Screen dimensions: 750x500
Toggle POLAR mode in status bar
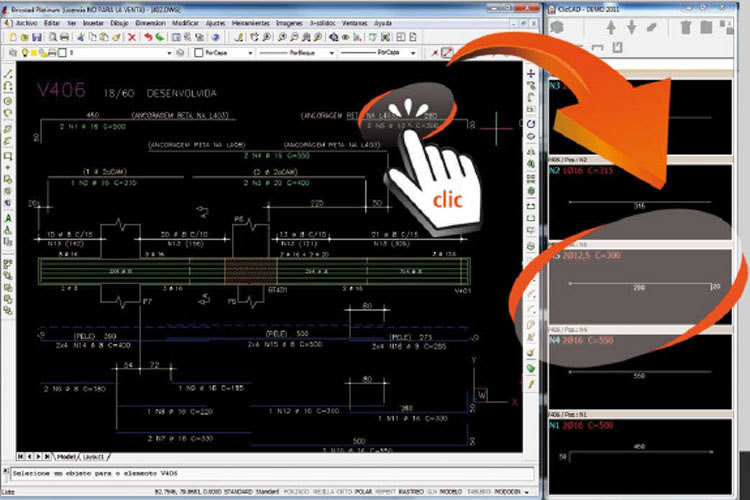[364, 492]
